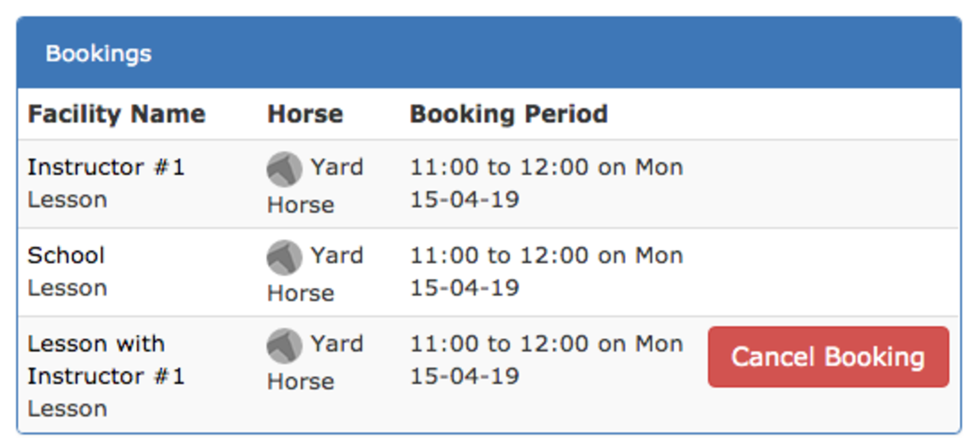
Task: Open Yard Horse link in School row
Action: [316, 273]
